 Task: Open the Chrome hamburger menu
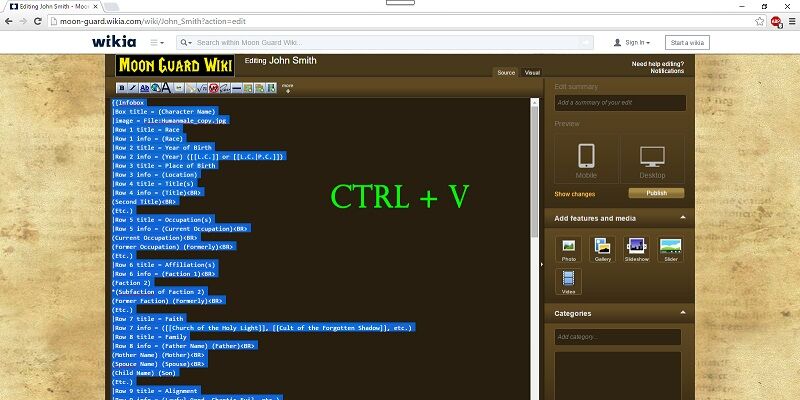(792, 21)
